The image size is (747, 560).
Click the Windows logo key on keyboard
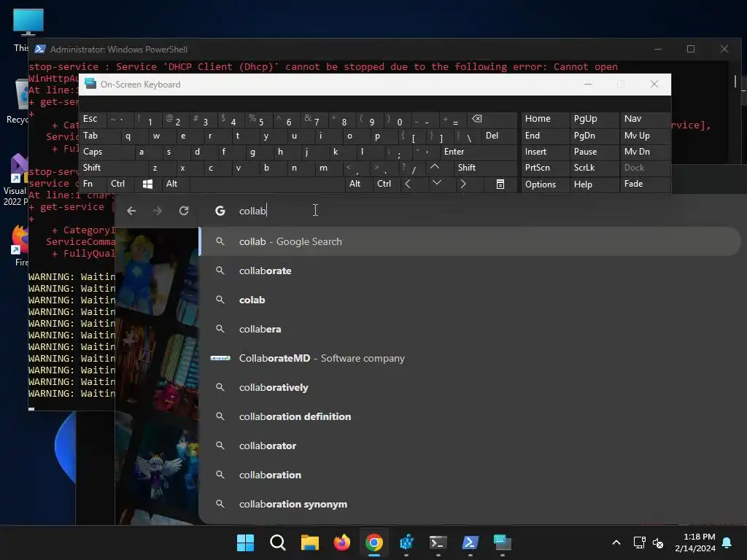[147, 184]
